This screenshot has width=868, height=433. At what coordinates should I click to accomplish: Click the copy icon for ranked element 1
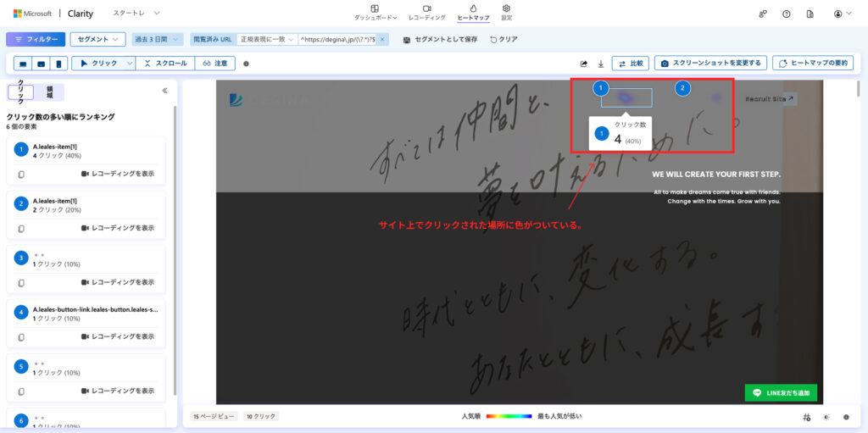20,174
